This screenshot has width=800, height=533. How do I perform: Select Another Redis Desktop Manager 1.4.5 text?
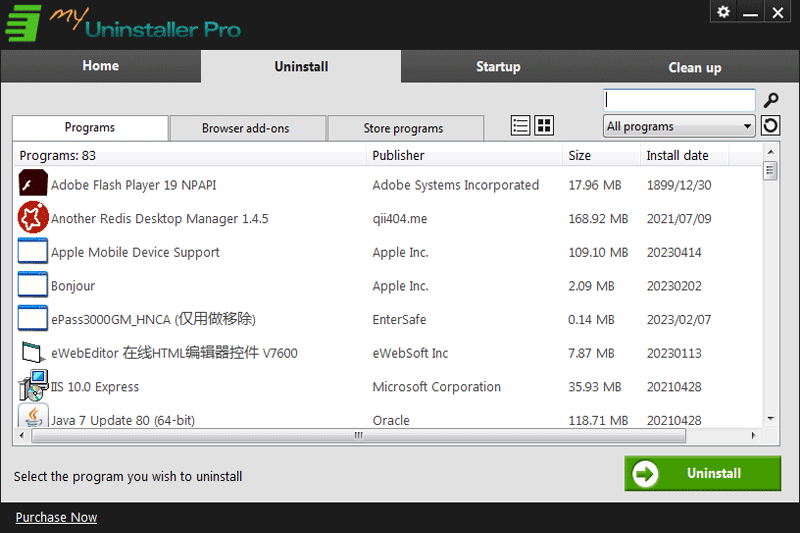[160, 218]
